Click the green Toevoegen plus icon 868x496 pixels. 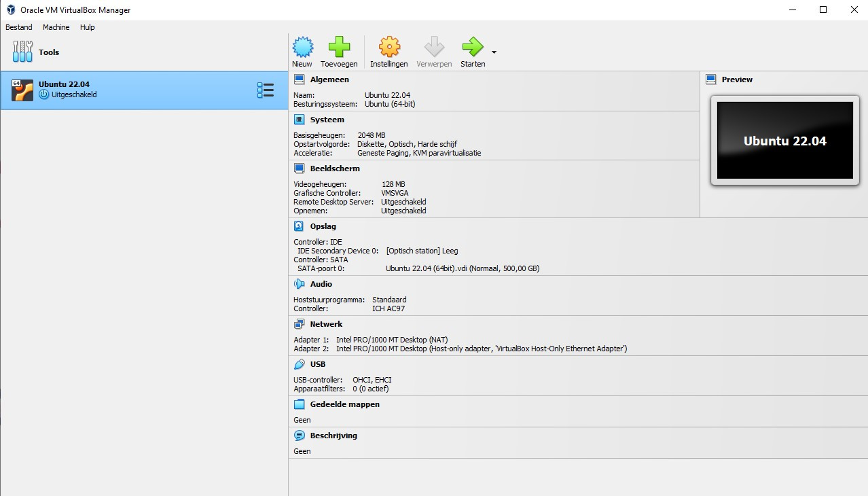click(x=339, y=47)
